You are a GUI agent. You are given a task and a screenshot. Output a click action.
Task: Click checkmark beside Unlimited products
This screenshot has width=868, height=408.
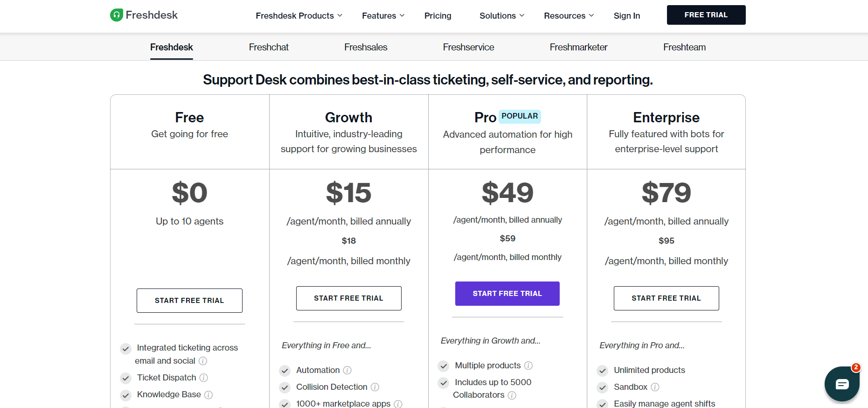pyautogui.click(x=603, y=371)
